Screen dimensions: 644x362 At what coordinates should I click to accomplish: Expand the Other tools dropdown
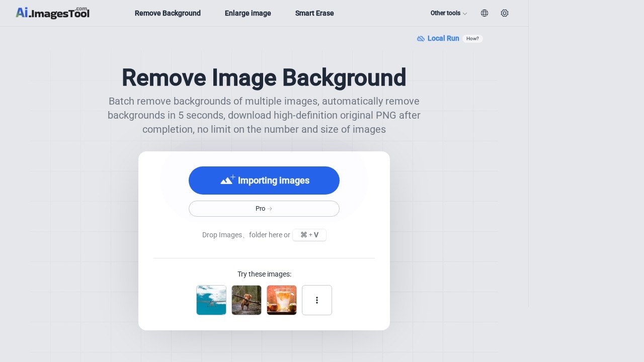(x=445, y=13)
